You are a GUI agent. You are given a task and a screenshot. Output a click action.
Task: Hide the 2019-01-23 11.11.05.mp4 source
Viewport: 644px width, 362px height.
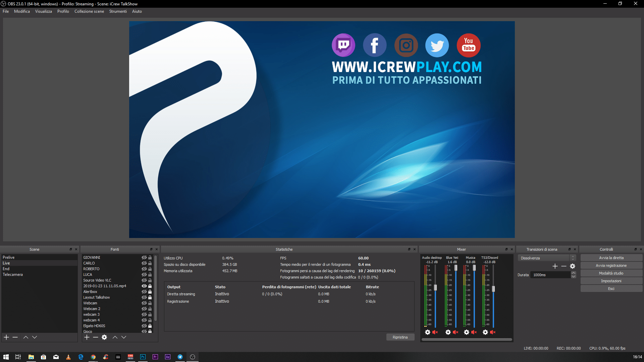click(144, 286)
